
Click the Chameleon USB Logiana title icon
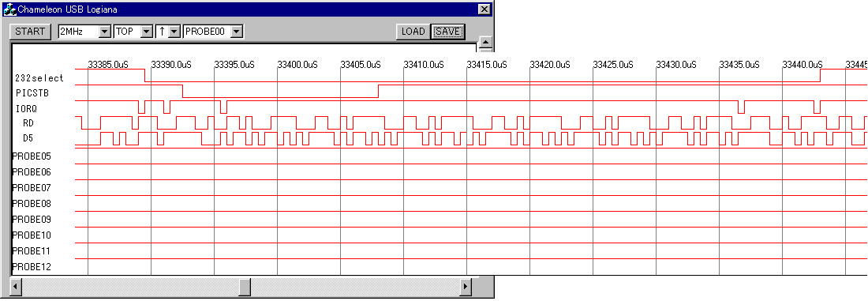9,9
